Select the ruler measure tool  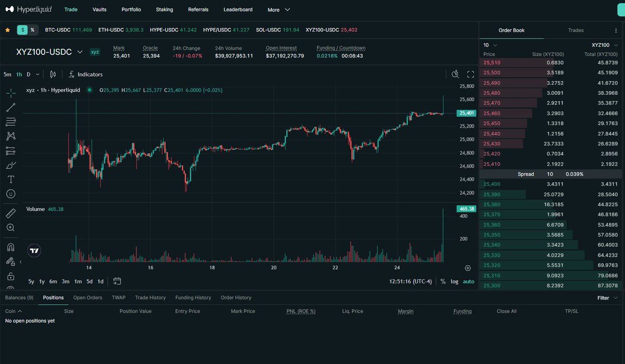click(11, 213)
